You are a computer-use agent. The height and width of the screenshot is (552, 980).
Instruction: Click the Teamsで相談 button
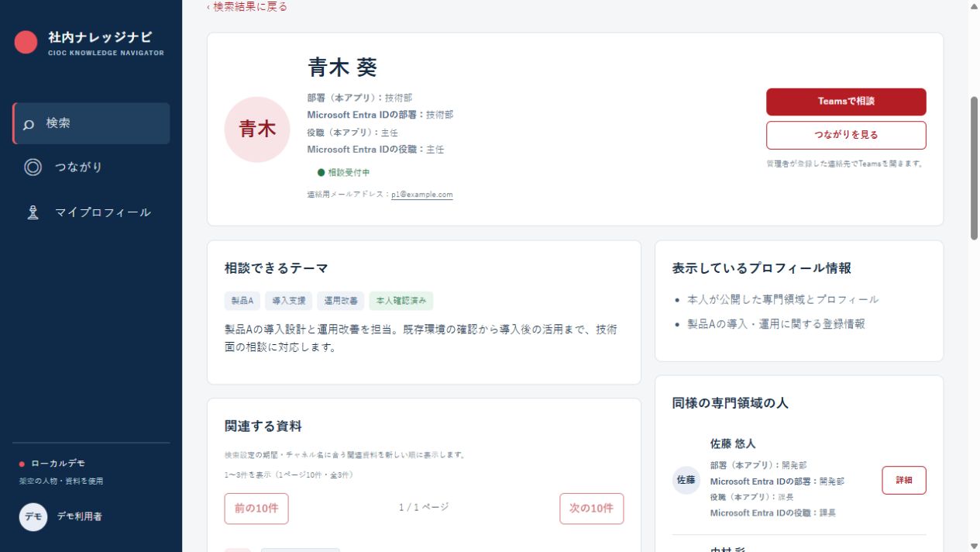(x=846, y=102)
